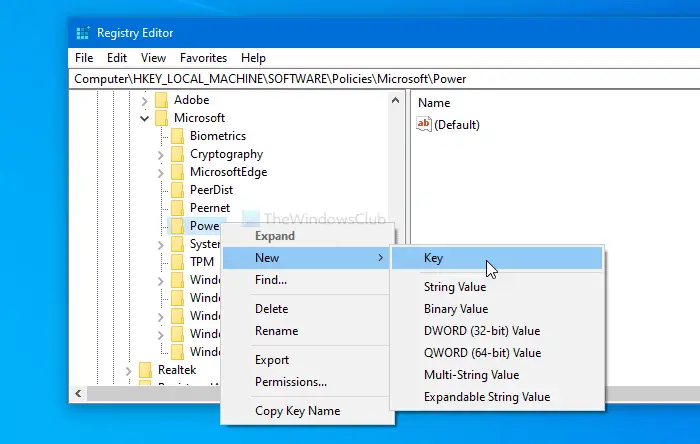Screen dimensions: 700x444
Task: Create a new Expandable String Value
Action: 497,397
